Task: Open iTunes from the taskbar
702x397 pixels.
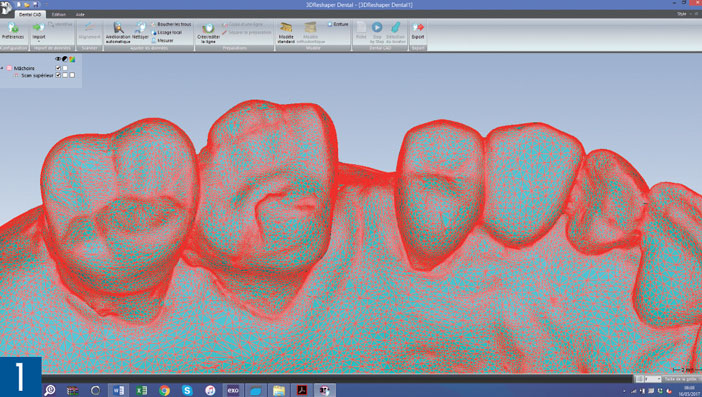Action: pyautogui.click(x=210, y=390)
